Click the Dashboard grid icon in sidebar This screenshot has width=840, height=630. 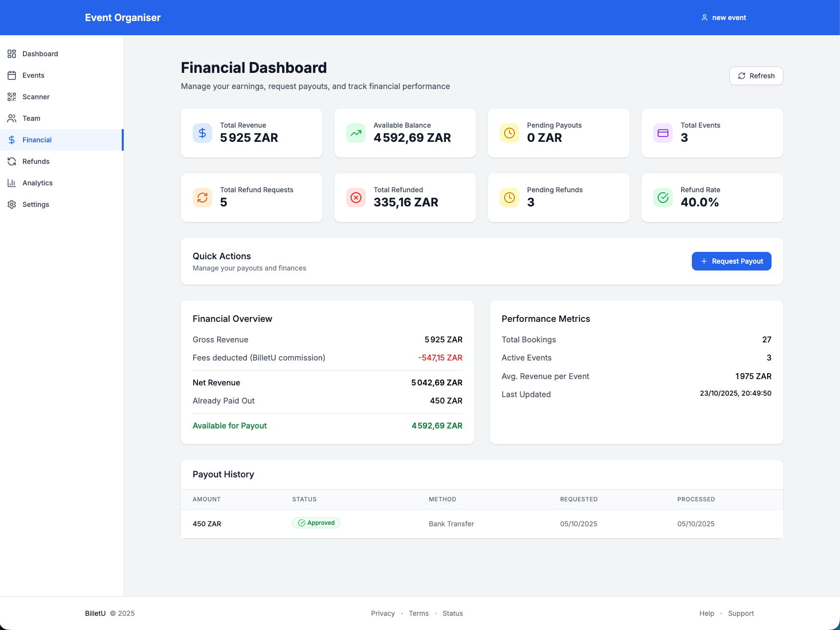coord(12,54)
